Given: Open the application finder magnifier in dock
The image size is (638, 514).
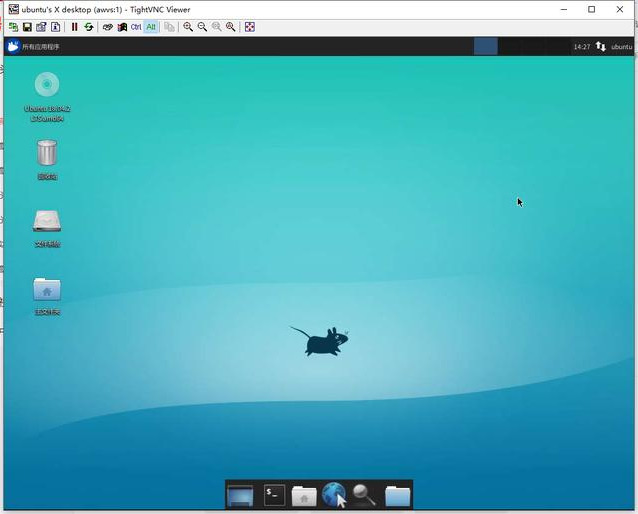Looking at the screenshot, I should click(364, 495).
